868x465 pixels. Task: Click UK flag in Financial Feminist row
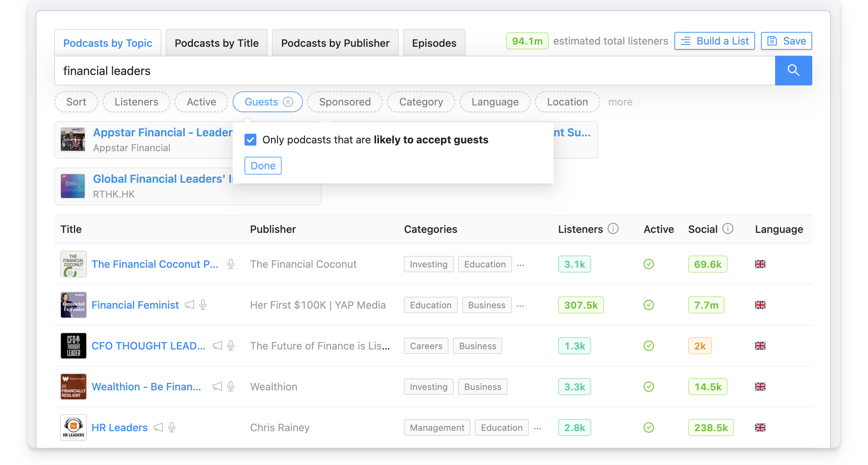tap(760, 305)
